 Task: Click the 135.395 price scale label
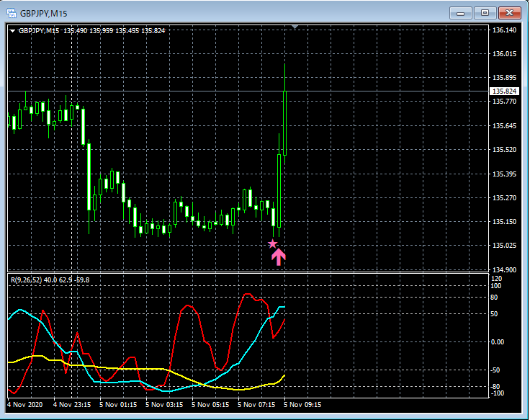(x=504, y=174)
